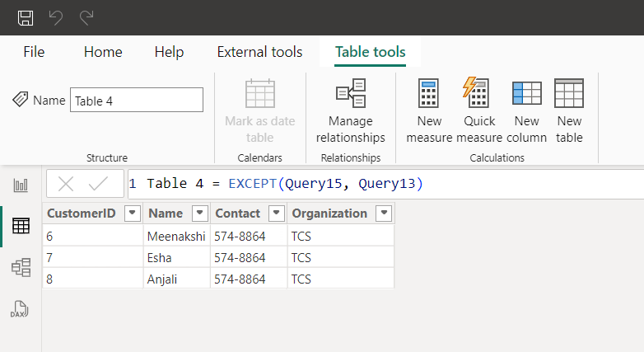Open Quick measure tool

point(478,112)
